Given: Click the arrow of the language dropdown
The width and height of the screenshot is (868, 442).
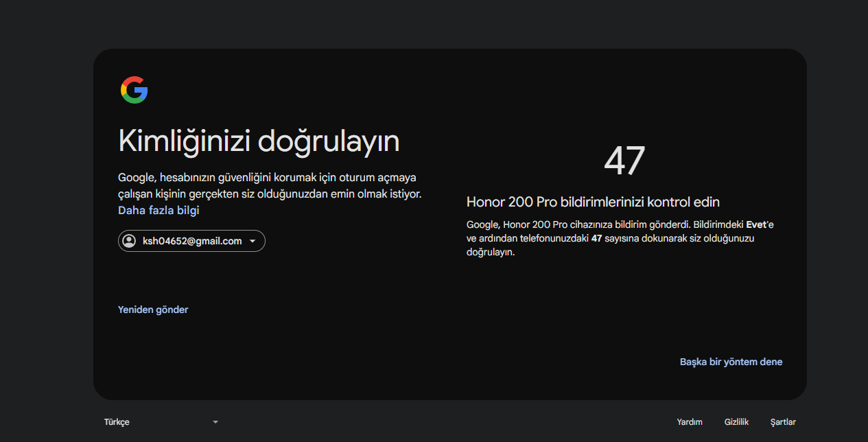Looking at the screenshot, I should [215, 422].
